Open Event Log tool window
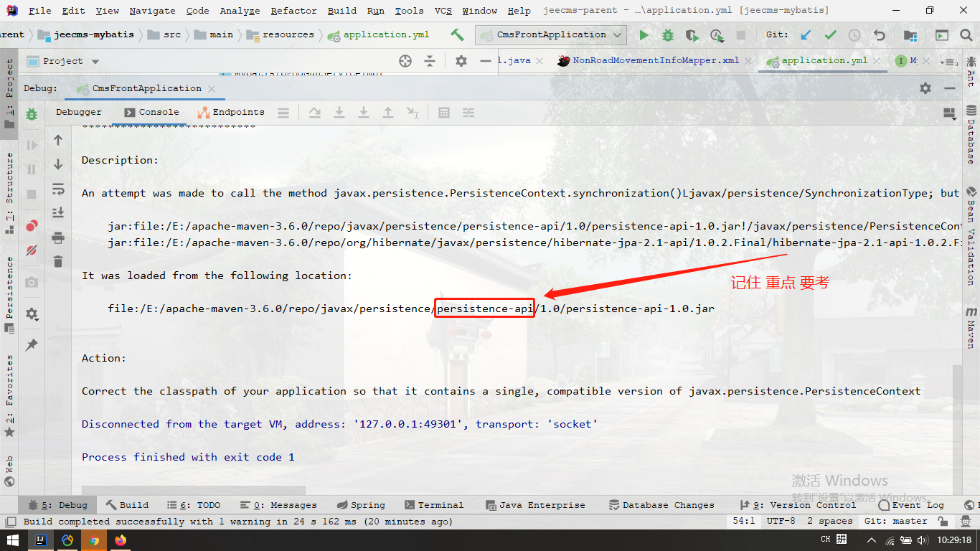980x551 pixels. click(911, 505)
